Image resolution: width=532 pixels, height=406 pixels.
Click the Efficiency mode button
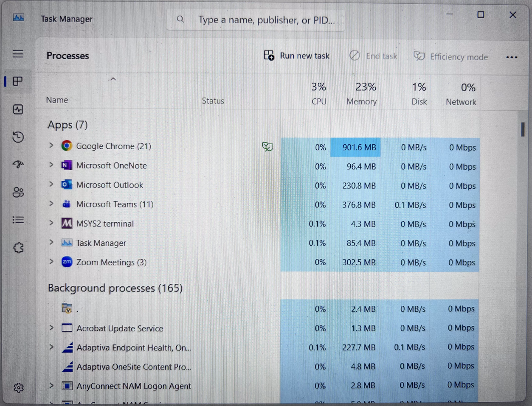(451, 57)
